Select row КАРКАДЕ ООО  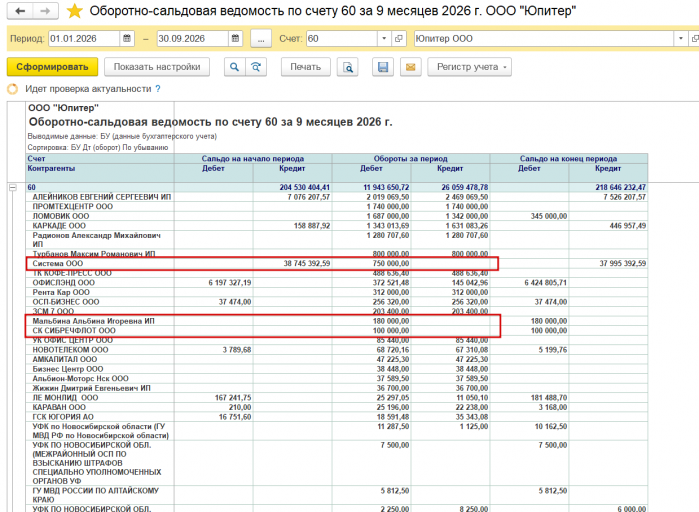tap(59, 225)
